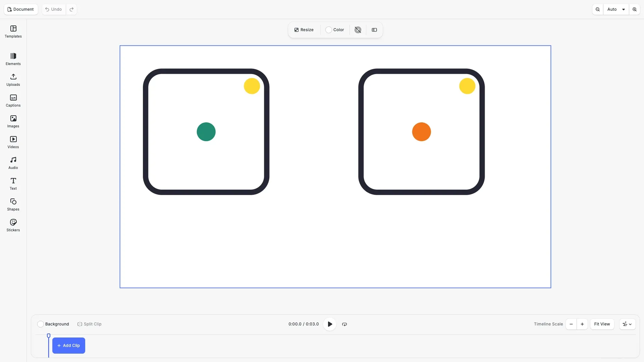Decrease timeline scale with minus button

pyautogui.click(x=571, y=324)
